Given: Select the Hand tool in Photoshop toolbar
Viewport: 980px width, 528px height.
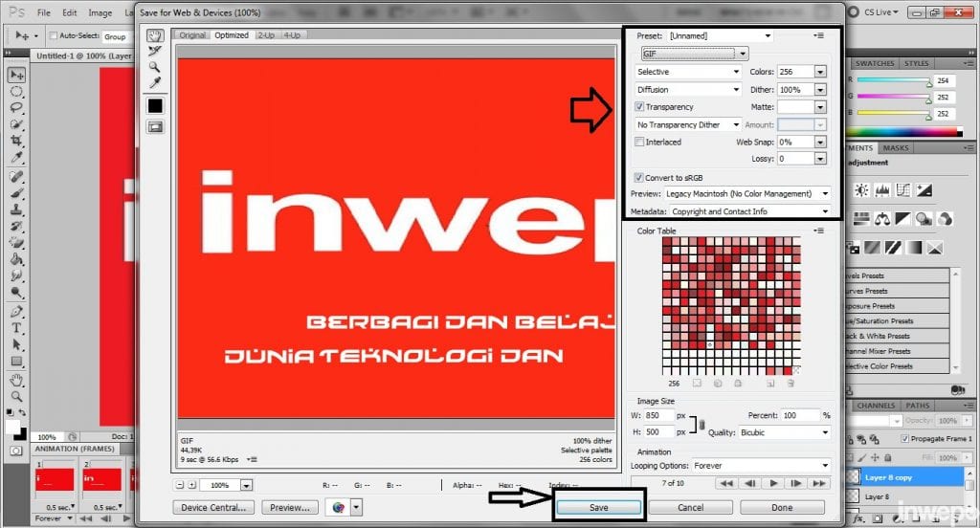Looking at the screenshot, I should coord(17,380).
